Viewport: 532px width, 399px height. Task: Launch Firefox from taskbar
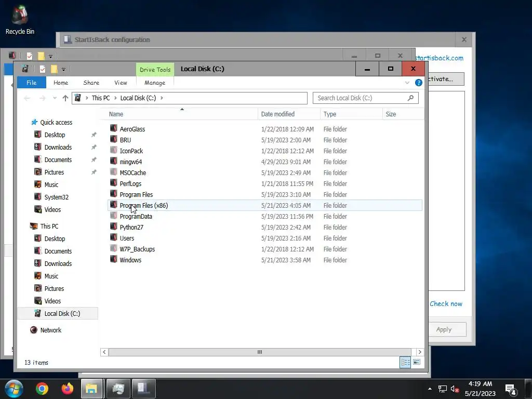67,389
